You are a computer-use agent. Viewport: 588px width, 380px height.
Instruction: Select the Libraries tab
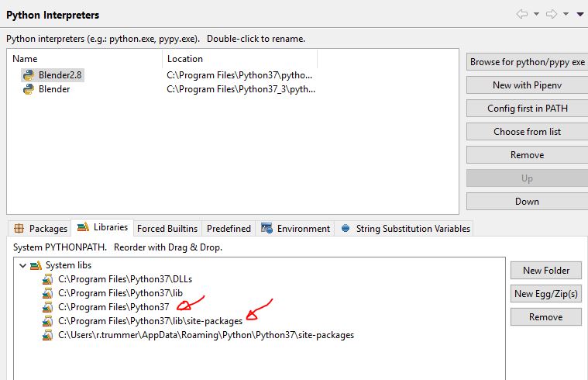102,227
